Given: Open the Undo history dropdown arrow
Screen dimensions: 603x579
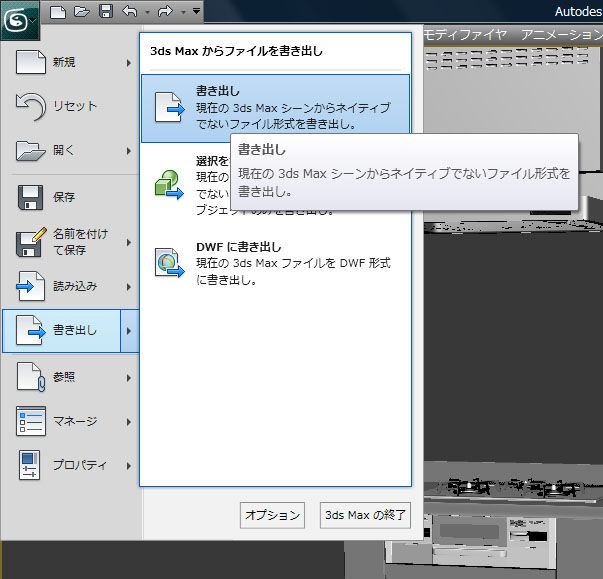Looking at the screenshot, I should pos(147,12).
